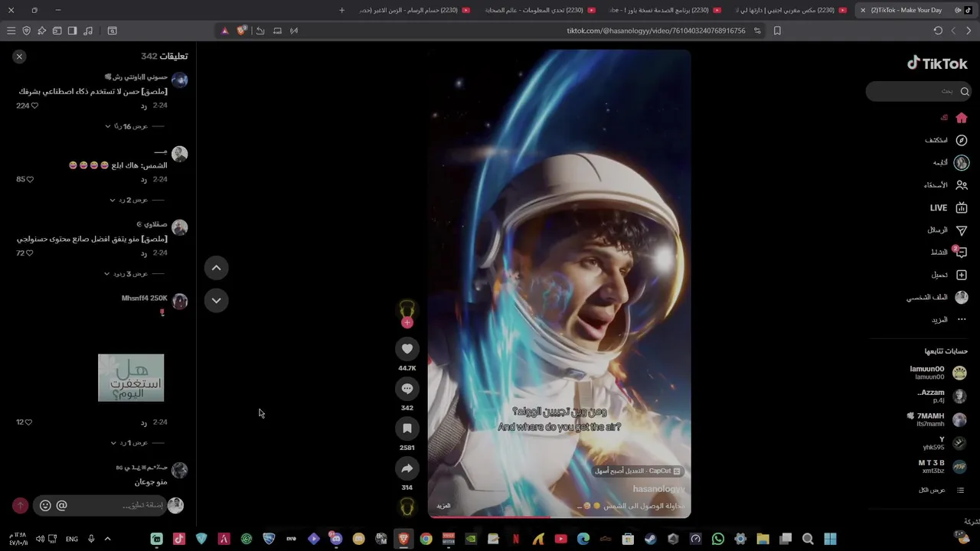Click the TikTok logo
Viewport: 980px width, 551px height.
937,64
